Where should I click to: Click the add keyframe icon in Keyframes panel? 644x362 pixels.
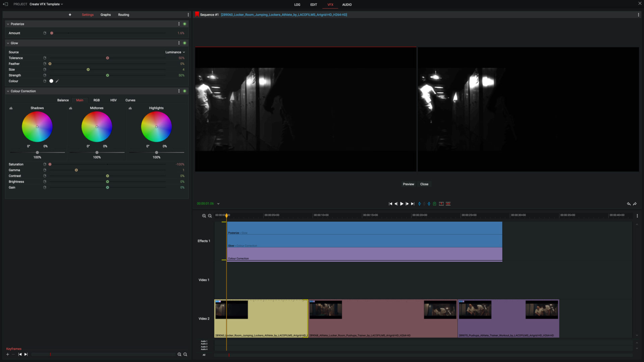click(x=7, y=354)
